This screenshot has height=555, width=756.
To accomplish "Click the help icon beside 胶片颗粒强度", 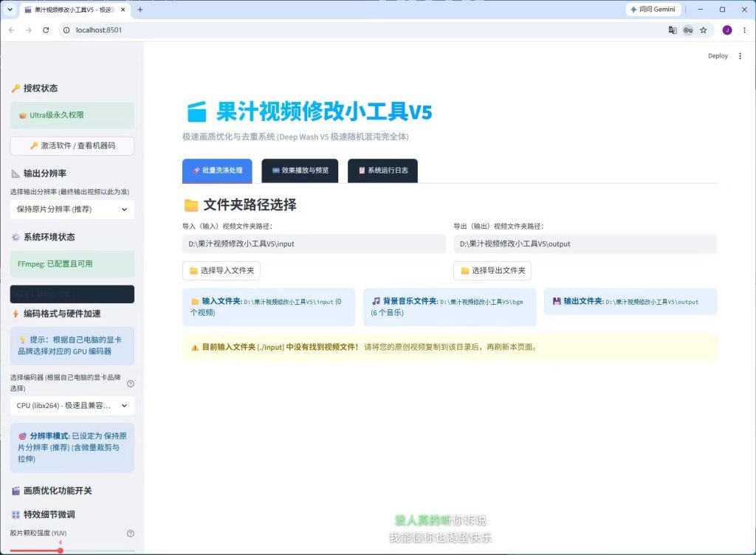I will [x=130, y=534].
